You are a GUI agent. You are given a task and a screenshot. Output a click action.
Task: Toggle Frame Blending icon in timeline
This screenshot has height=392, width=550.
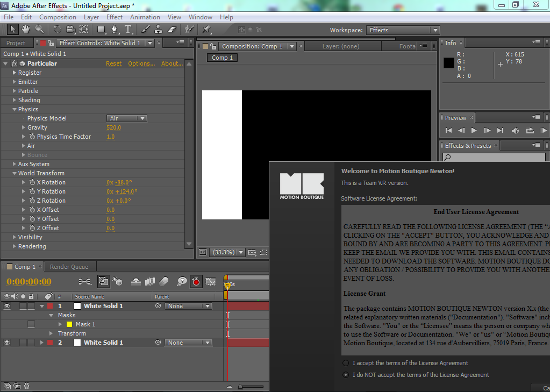pos(150,281)
